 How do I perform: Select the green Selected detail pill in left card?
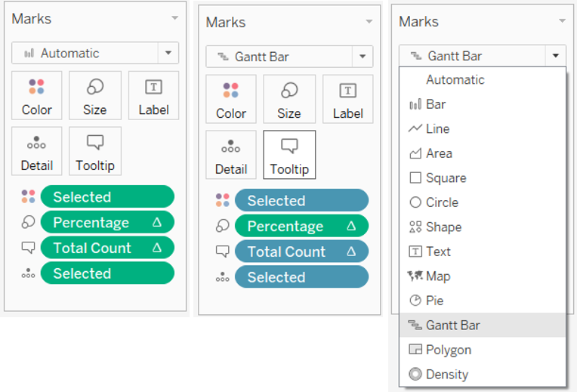107,273
